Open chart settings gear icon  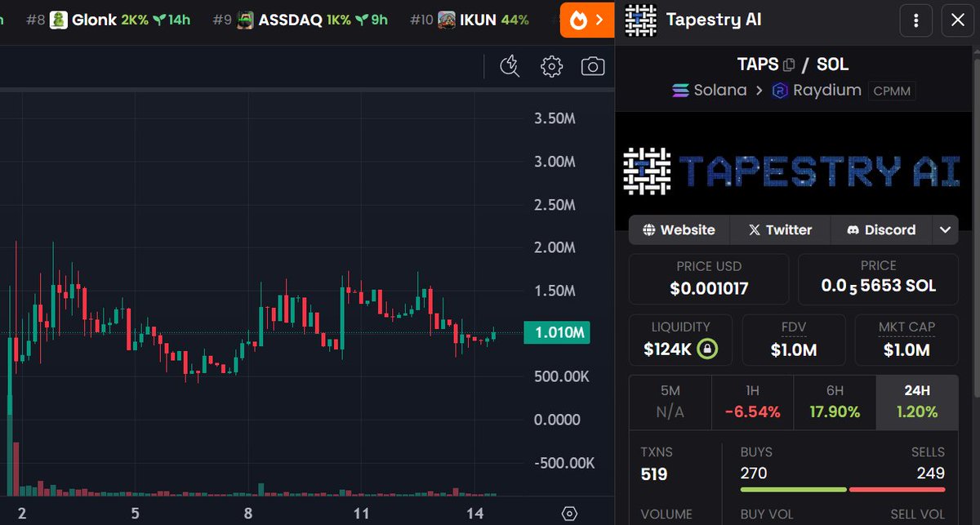[552, 66]
